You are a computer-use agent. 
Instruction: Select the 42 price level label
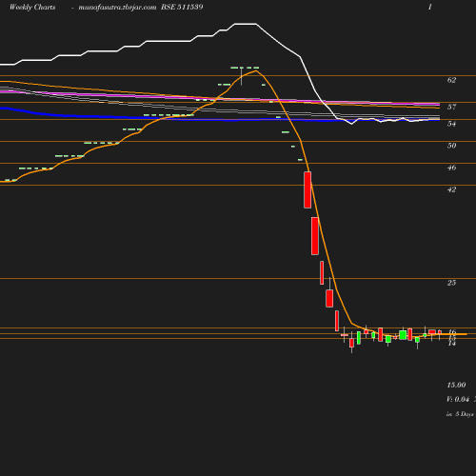tap(451, 189)
